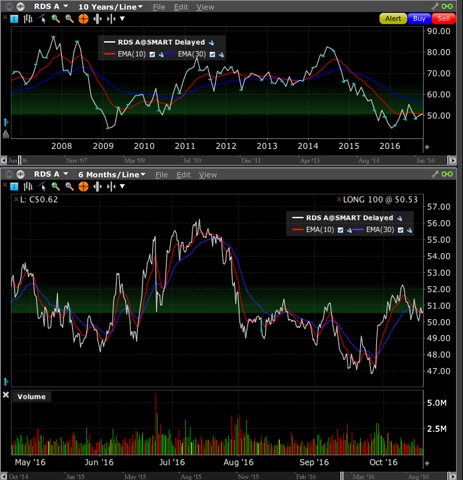Click right scroll arrow on top timeline scrollbar
463x480 pixels.
452,161
